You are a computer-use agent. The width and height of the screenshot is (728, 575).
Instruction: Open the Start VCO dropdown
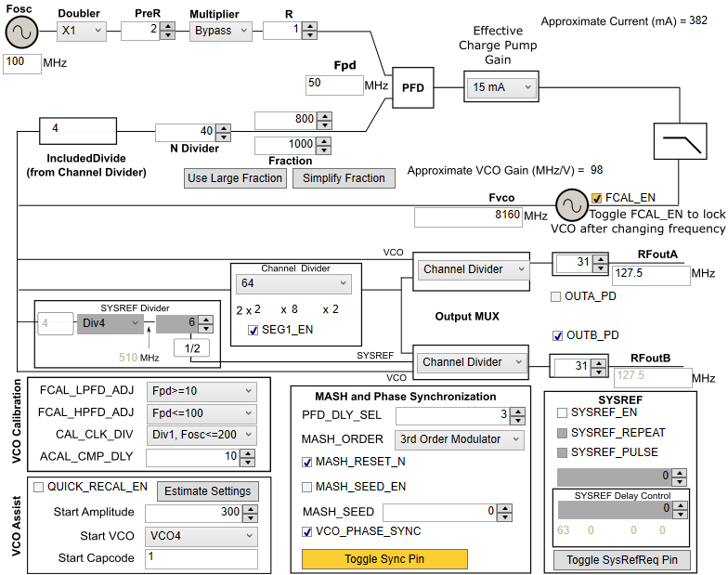pos(201,536)
